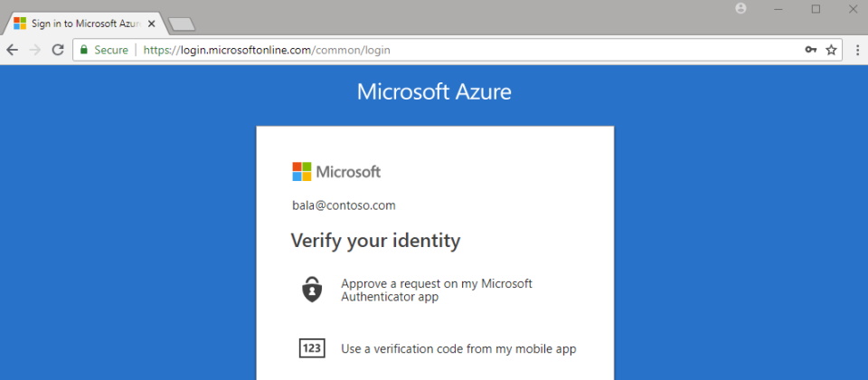Minimize the browser window
The width and height of the screenshot is (868, 380).
pyautogui.click(x=778, y=9)
